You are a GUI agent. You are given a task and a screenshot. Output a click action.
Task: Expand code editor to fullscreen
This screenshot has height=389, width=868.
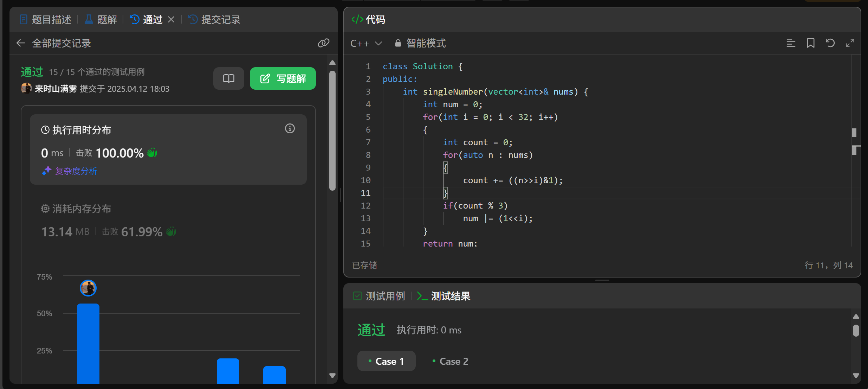point(850,43)
